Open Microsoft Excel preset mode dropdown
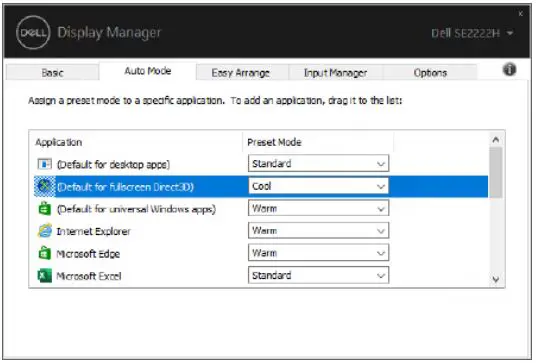 pos(318,275)
